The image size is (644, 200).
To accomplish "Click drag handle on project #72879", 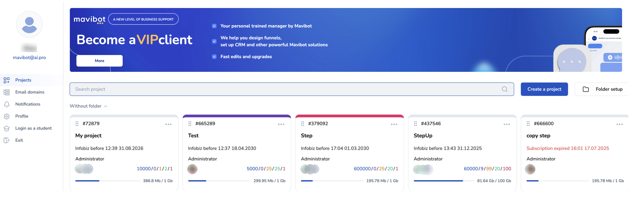I will 77,124.
